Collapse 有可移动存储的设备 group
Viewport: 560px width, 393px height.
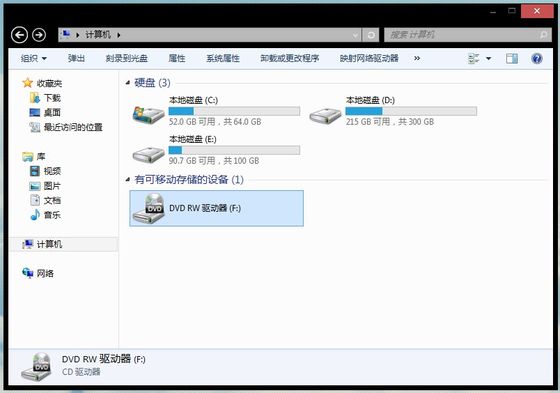click(128, 179)
